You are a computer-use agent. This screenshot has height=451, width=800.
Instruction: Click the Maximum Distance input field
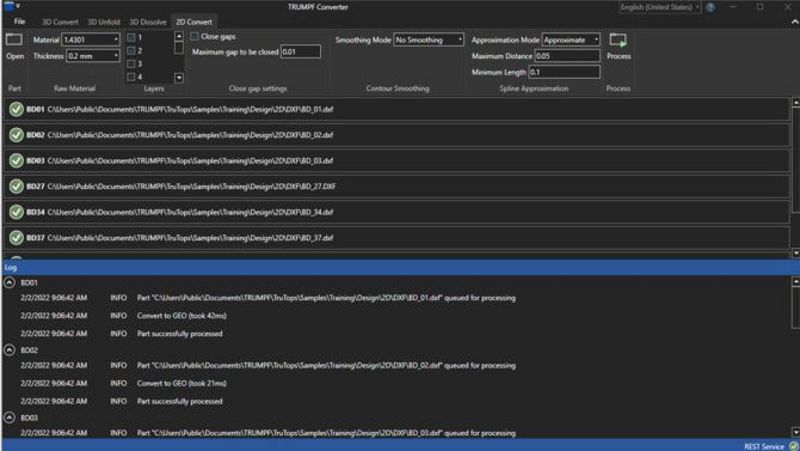tap(567, 56)
